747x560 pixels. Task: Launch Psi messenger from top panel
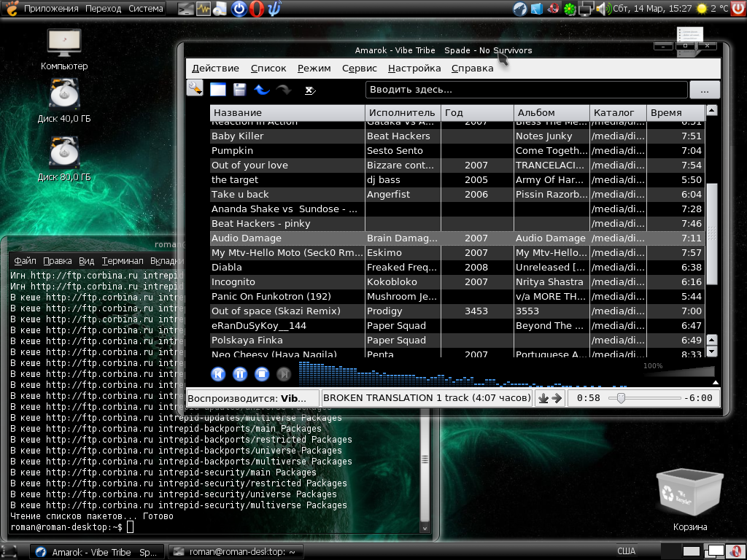click(274, 9)
